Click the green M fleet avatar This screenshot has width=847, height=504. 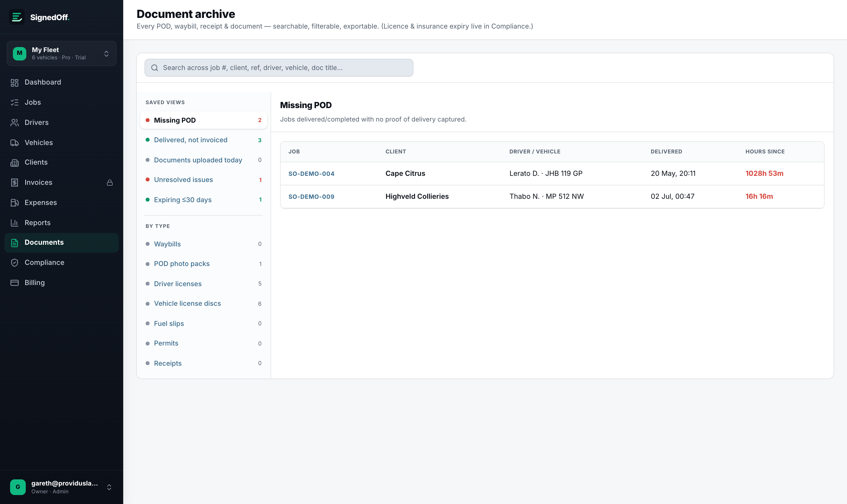pyautogui.click(x=19, y=53)
